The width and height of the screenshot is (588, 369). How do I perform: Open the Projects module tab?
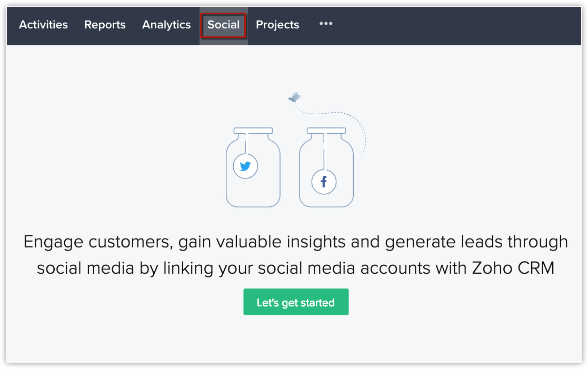(x=277, y=25)
